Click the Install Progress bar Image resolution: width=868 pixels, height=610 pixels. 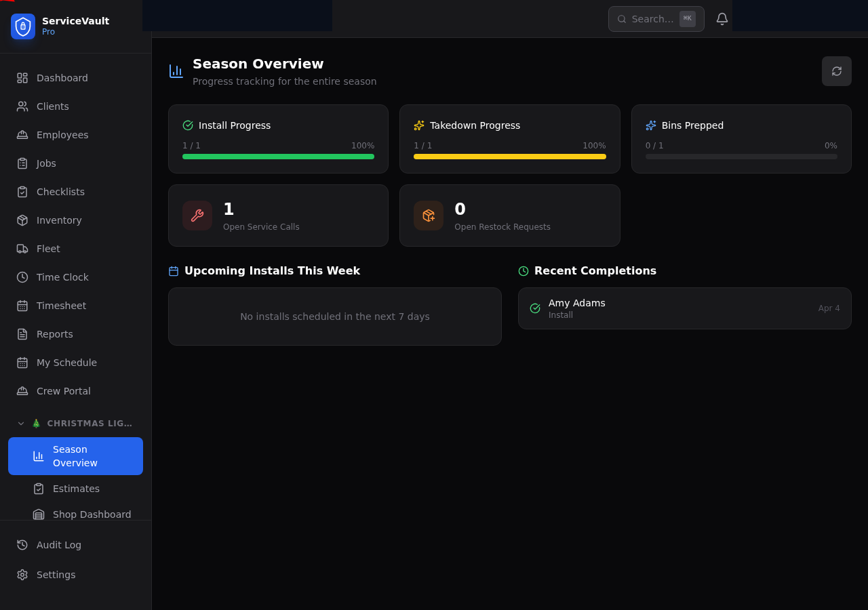278,156
